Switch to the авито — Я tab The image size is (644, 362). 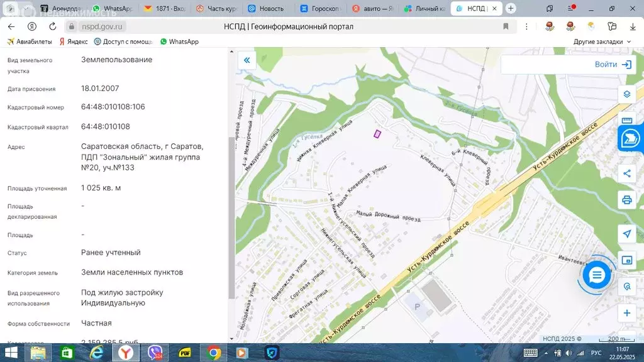(372, 8)
